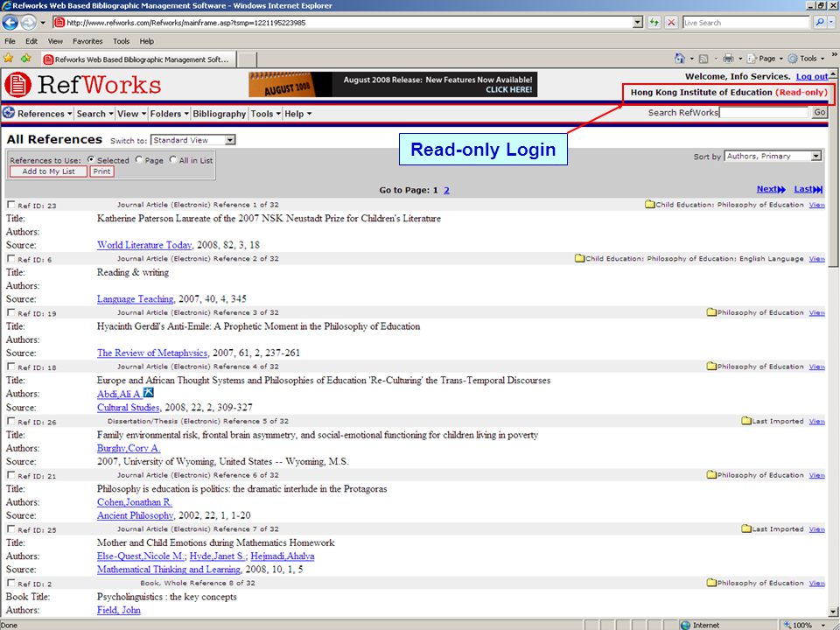
Task: Open the RefWorks Help menu
Action: 297,114
